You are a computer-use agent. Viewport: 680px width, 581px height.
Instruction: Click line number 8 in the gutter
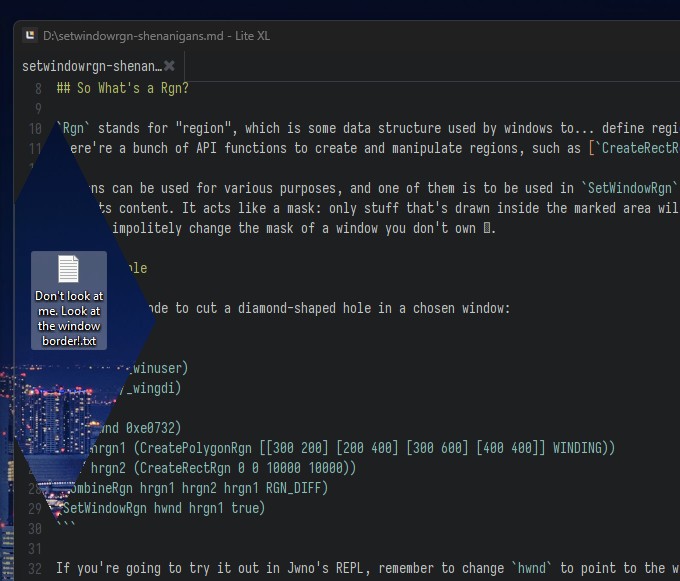pyautogui.click(x=38, y=88)
